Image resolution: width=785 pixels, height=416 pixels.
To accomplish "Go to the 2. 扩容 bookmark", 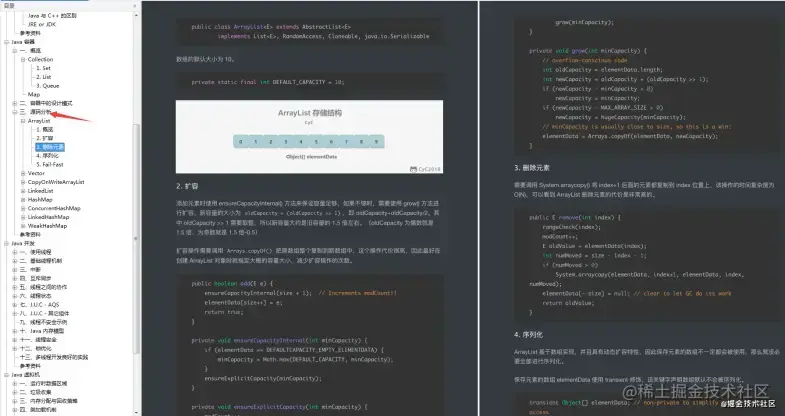I will pyautogui.click(x=45, y=138).
